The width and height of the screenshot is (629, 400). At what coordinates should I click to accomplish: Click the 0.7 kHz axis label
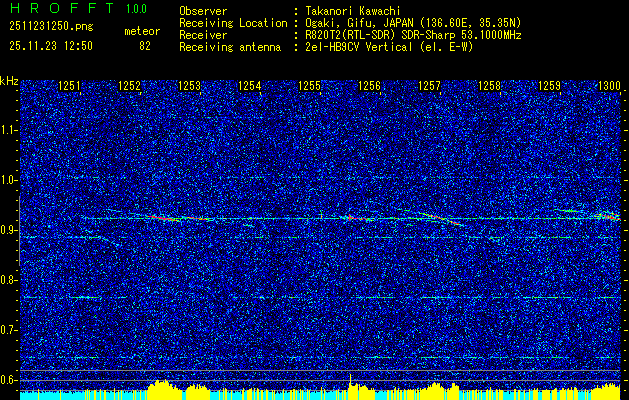pos(9,330)
